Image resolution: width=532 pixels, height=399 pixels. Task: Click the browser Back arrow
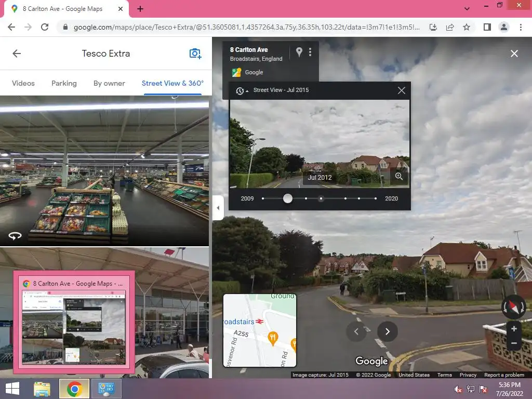(11, 27)
